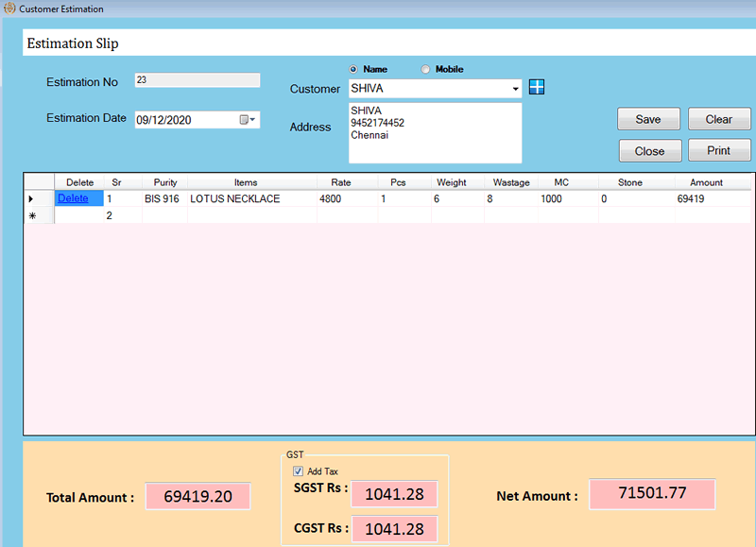The image size is (756, 547).
Task: Click the CGST Rs field
Action: click(x=394, y=529)
